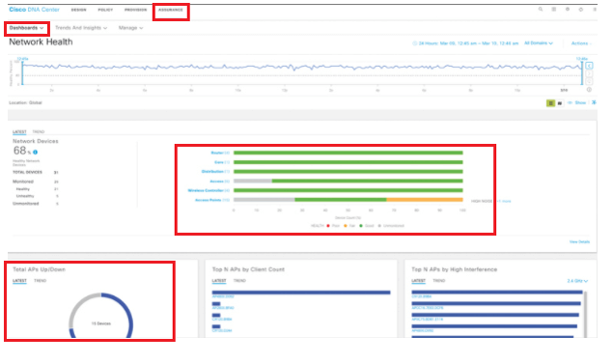The height and width of the screenshot is (364, 613).
Task: Open the All Domains dropdown
Action: click(x=539, y=43)
